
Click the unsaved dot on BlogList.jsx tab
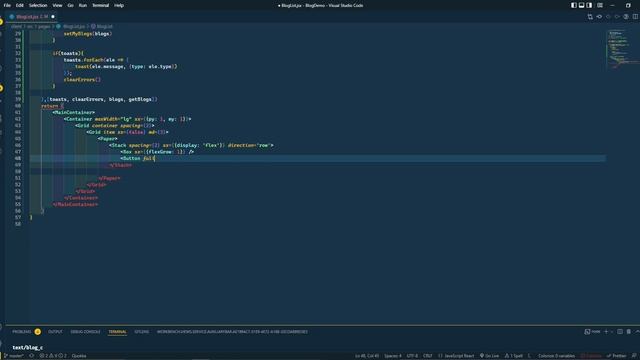[x=53, y=17]
